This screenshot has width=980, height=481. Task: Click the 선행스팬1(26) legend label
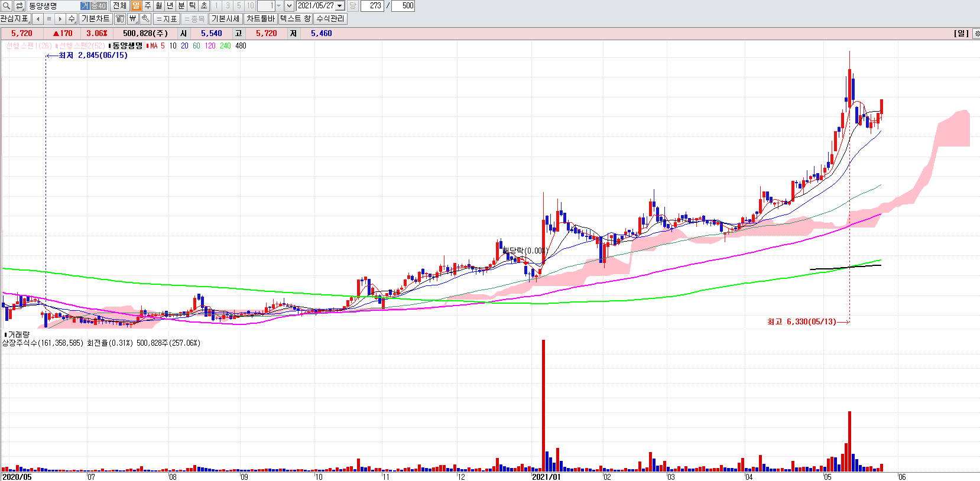tap(29, 45)
